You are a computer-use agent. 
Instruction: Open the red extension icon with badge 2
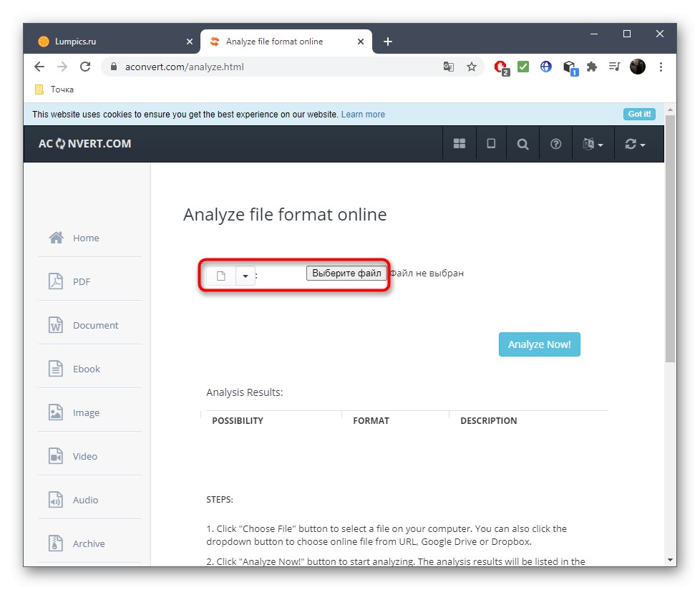(501, 67)
